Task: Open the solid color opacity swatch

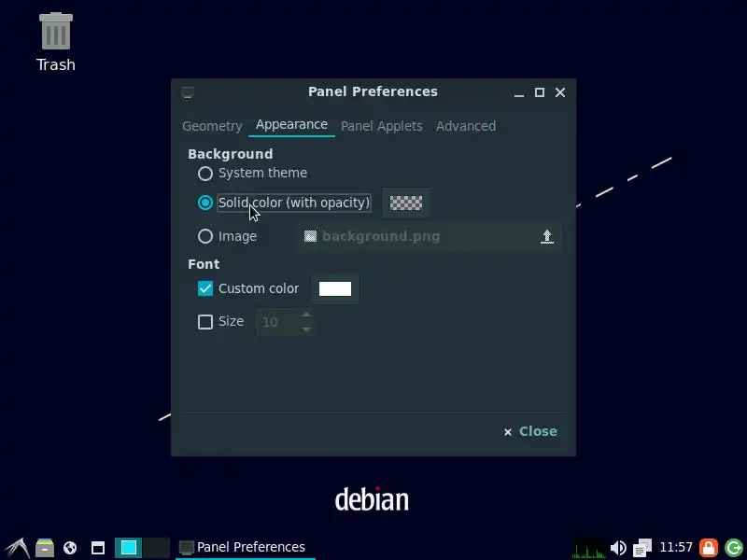Action: (406, 203)
